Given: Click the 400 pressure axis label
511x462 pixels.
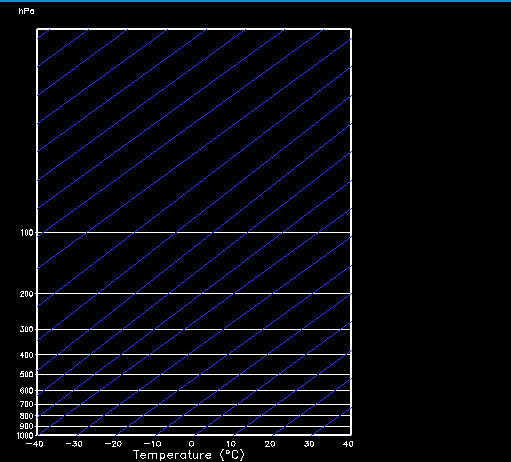Looking at the screenshot, I should (27, 355).
